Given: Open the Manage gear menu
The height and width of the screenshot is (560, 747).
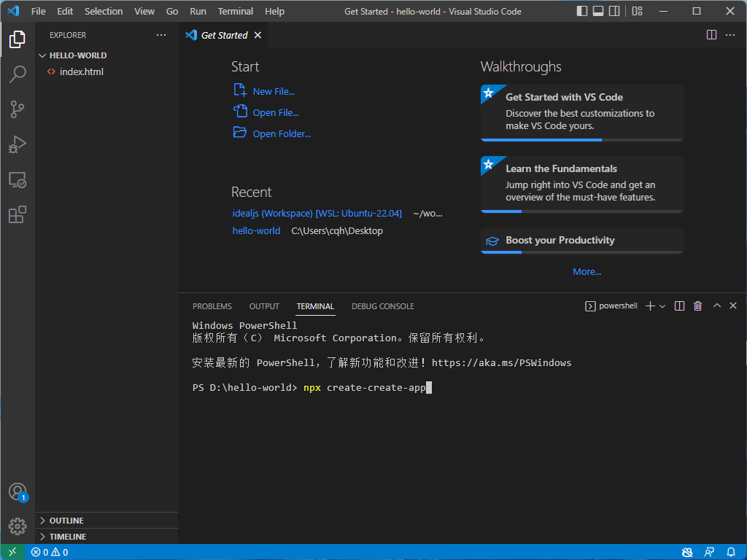Looking at the screenshot, I should (18, 526).
